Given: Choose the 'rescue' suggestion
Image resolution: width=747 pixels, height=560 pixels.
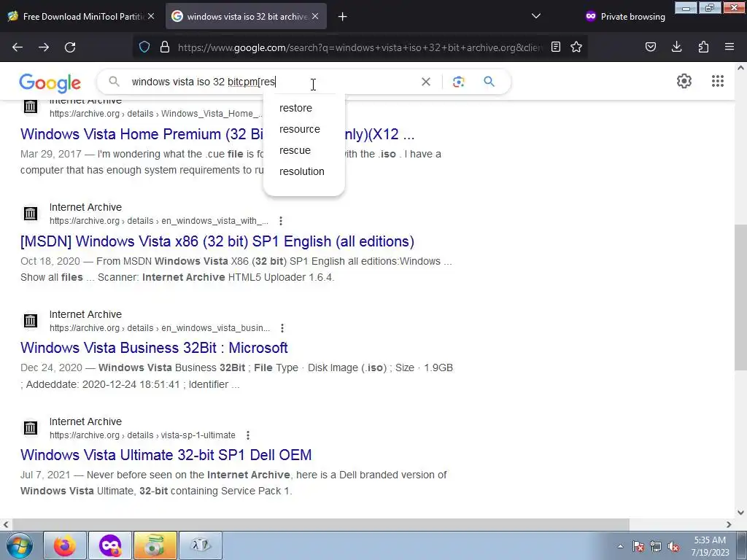Looking at the screenshot, I should [x=295, y=150].
